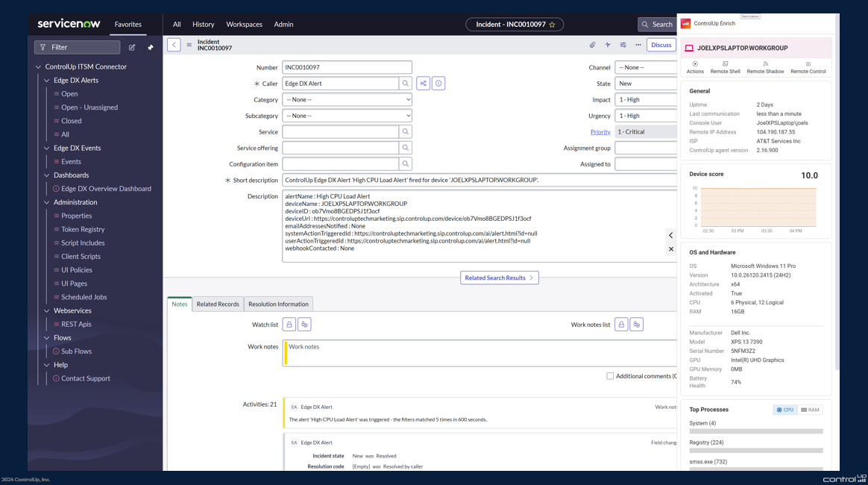Collapse the Edge DX Alerts section

coord(46,81)
